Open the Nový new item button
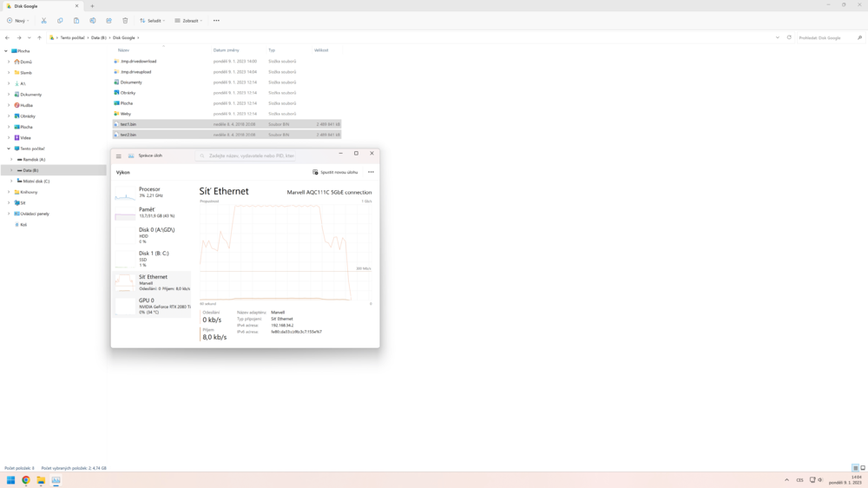The height and width of the screenshot is (488, 868). (17, 21)
